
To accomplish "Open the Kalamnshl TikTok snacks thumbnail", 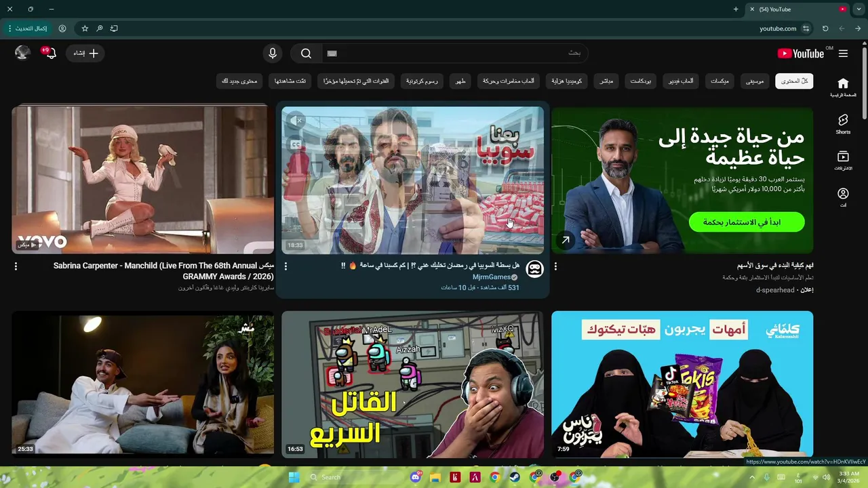I will point(682,384).
